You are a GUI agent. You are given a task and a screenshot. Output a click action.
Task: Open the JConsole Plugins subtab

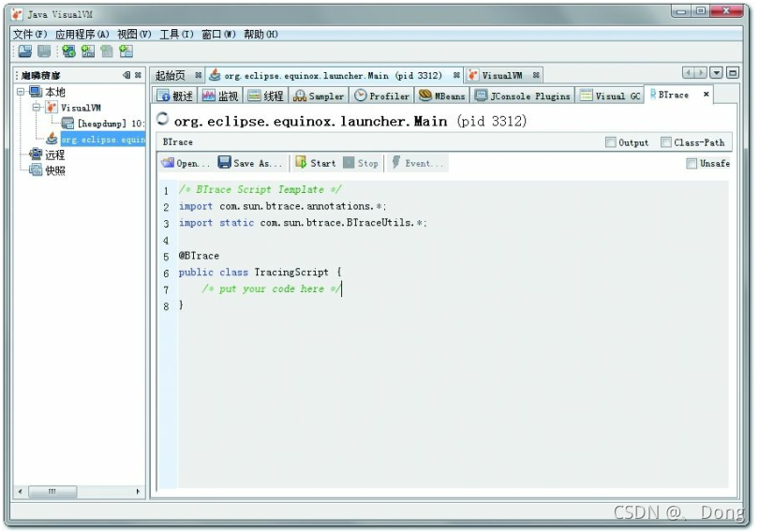tap(523, 96)
